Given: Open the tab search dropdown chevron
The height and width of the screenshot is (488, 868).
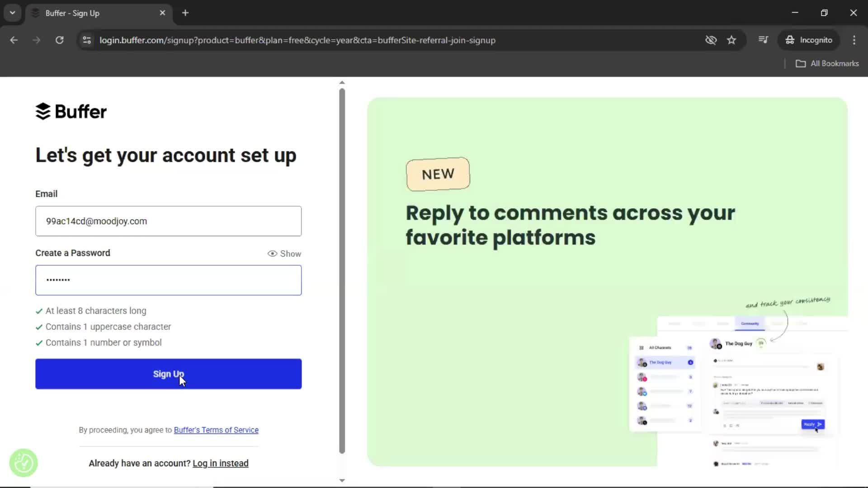Looking at the screenshot, I should 12,13.
